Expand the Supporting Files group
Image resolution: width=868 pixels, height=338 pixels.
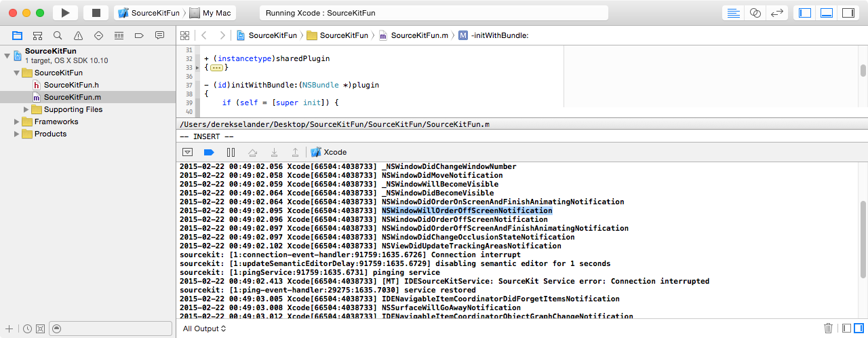pyautogui.click(x=26, y=109)
